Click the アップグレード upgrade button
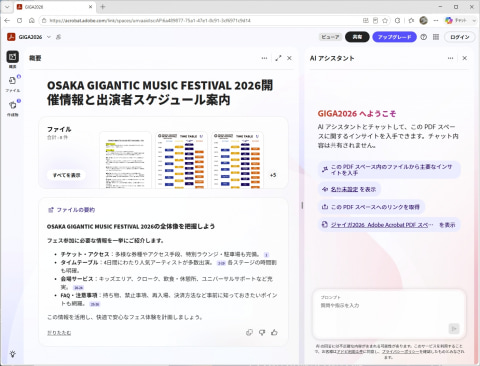 [x=394, y=37]
